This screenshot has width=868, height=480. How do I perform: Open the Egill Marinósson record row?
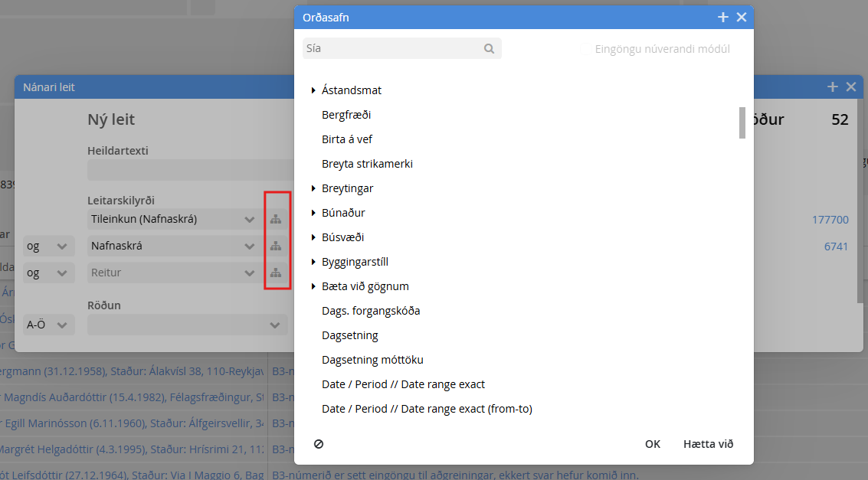click(x=133, y=423)
